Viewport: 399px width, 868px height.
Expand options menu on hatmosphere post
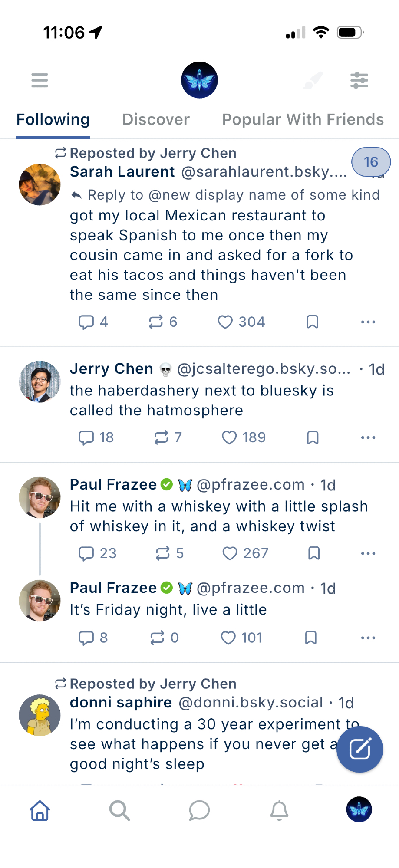pyautogui.click(x=368, y=437)
